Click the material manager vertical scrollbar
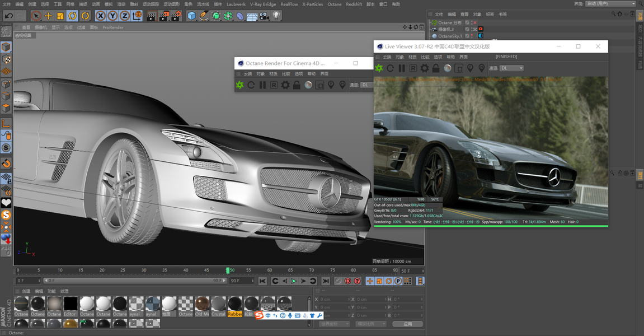644x336 pixels. 309,312
